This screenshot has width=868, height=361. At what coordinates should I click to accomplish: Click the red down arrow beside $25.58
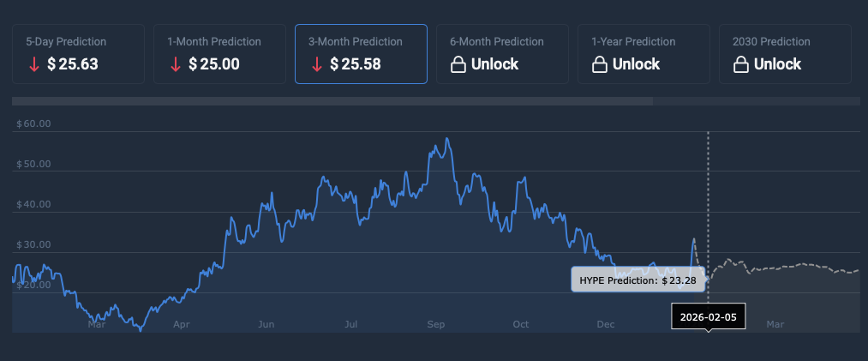tap(317, 64)
